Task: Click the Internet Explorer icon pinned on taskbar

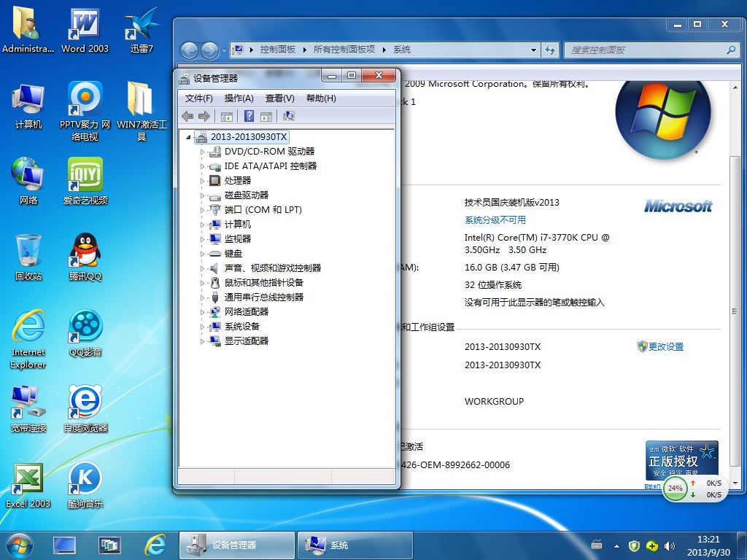Action: coord(156,545)
